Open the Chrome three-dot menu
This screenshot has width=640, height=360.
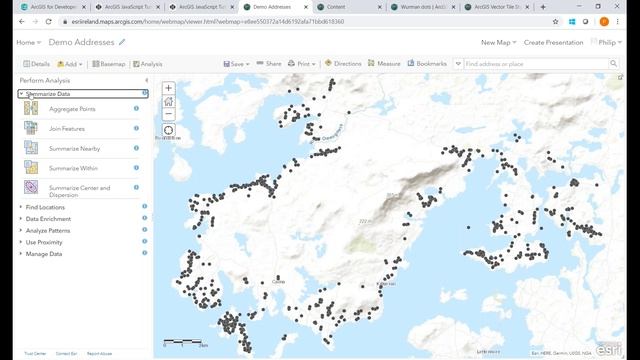tap(618, 22)
